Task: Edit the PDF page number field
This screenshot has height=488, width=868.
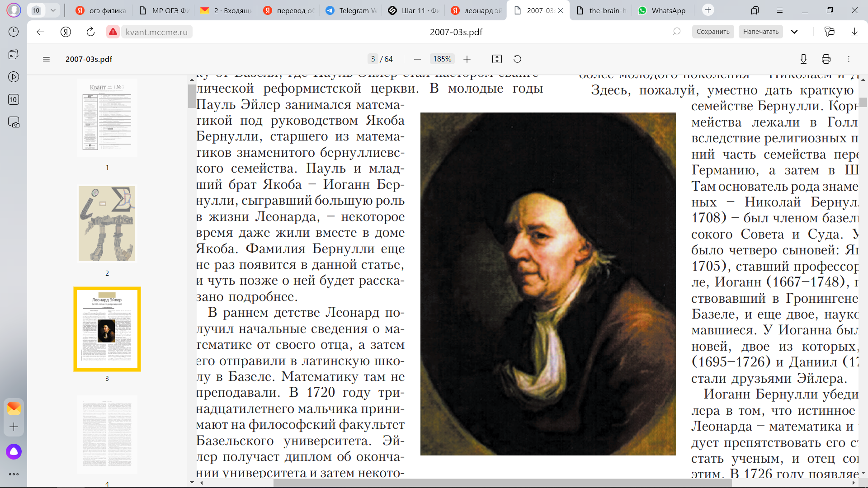Action: [x=373, y=59]
